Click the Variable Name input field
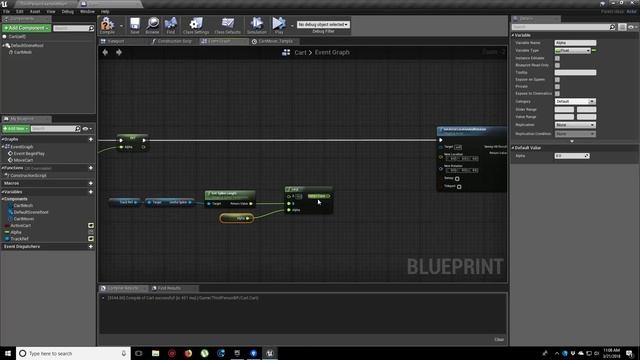Image resolution: width=640 pixels, height=360 pixels. [575, 43]
